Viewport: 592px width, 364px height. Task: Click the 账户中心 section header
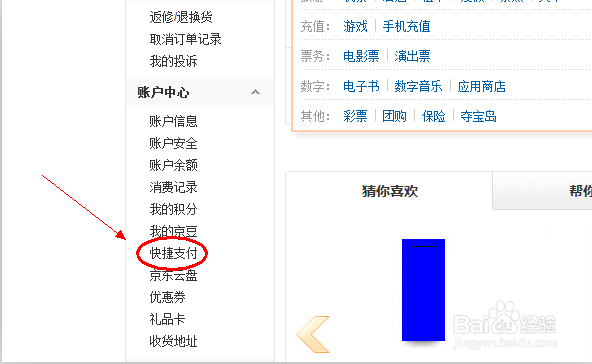point(199,92)
